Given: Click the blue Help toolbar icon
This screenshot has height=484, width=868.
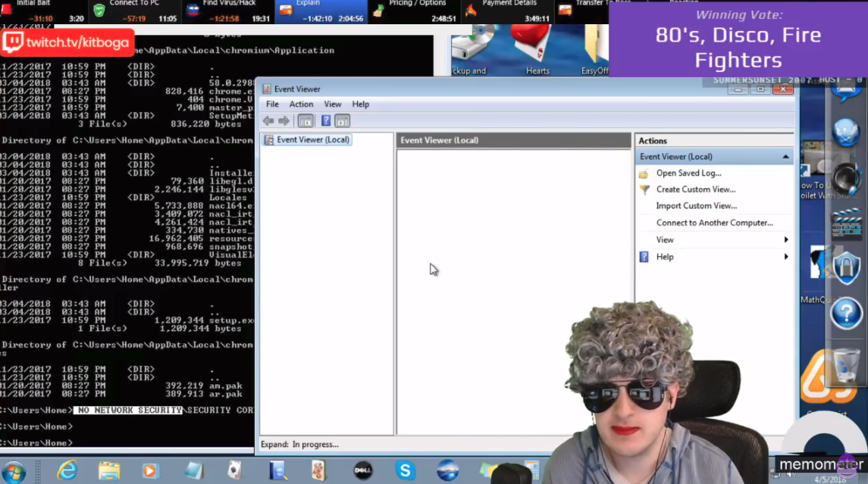Looking at the screenshot, I should pos(326,121).
